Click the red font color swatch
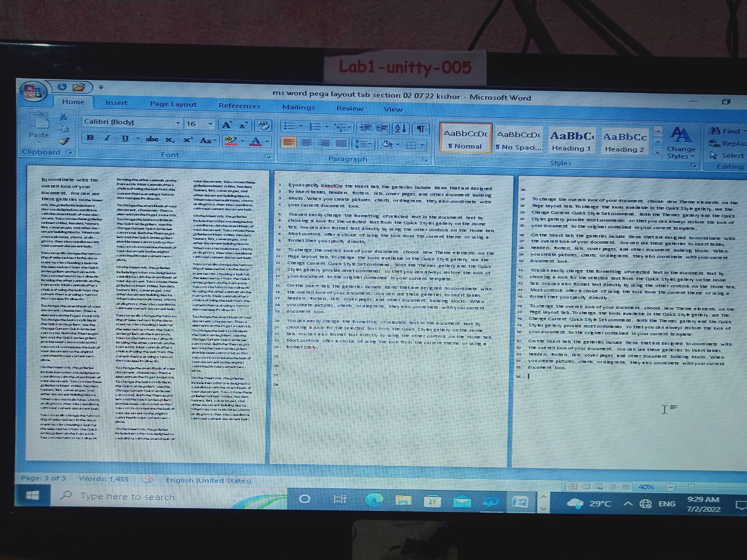The height and width of the screenshot is (560, 747). (x=256, y=141)
